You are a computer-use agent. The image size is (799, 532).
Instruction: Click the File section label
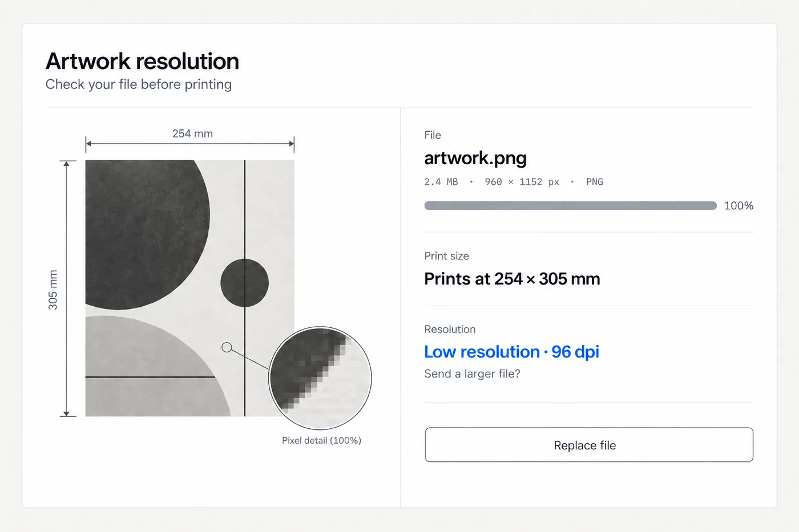[433, 135]
